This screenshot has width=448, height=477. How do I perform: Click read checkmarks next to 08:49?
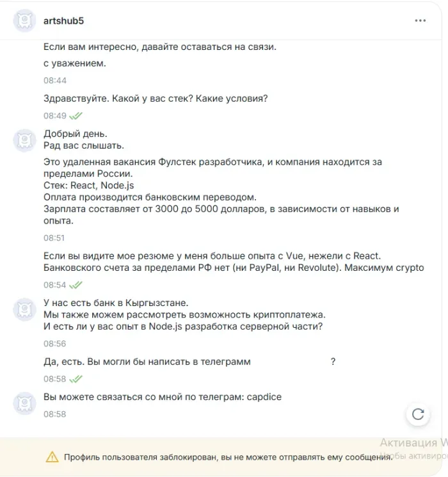76,116
